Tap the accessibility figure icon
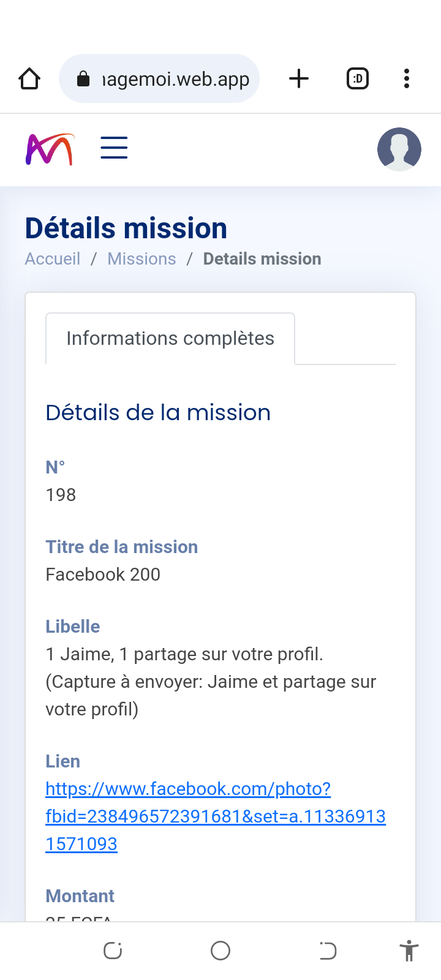This screenshot has width=441, height=980. click(409, 951)
